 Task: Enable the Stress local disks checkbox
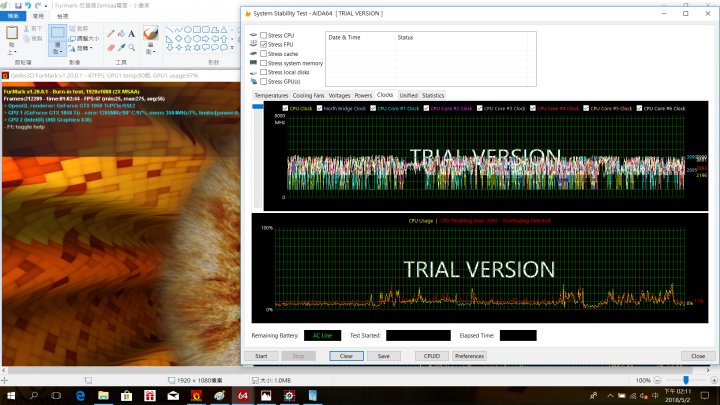point(264,72)
